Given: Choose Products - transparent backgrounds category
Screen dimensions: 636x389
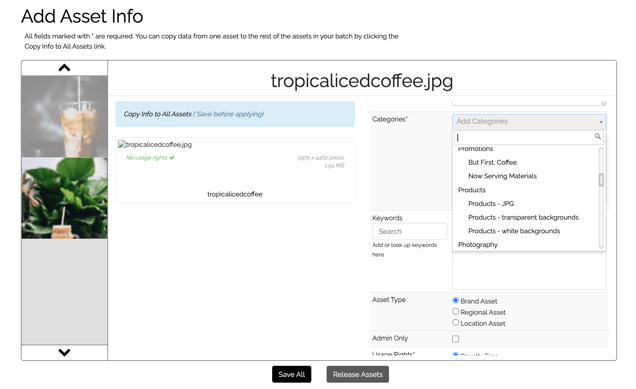Looking at the screenshot, I should pos(523,217).
